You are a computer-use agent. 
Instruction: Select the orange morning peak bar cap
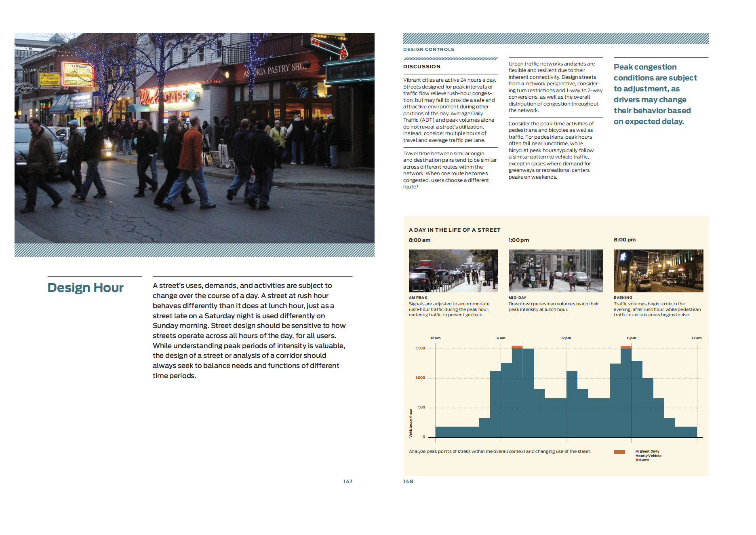coord(517,347)
